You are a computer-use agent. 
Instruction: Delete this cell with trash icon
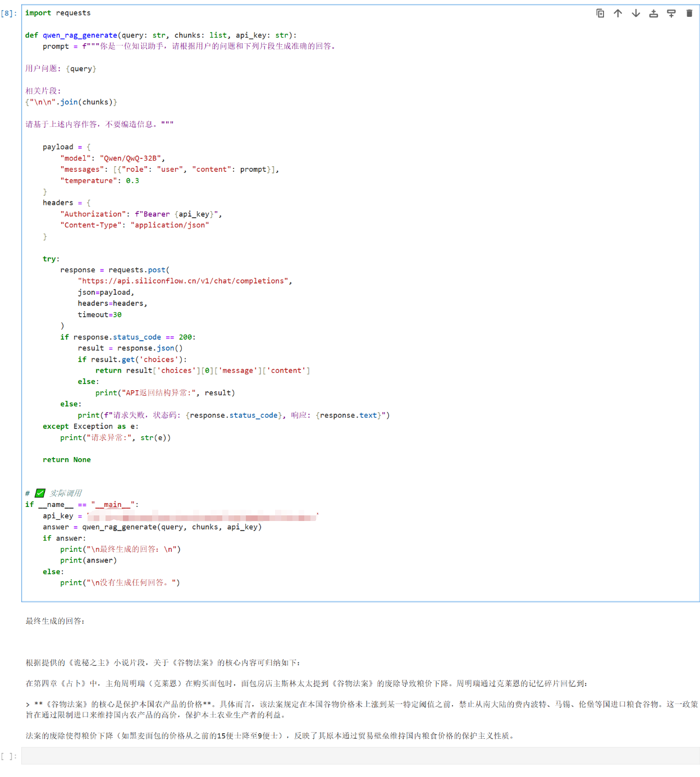coord(689,13)
